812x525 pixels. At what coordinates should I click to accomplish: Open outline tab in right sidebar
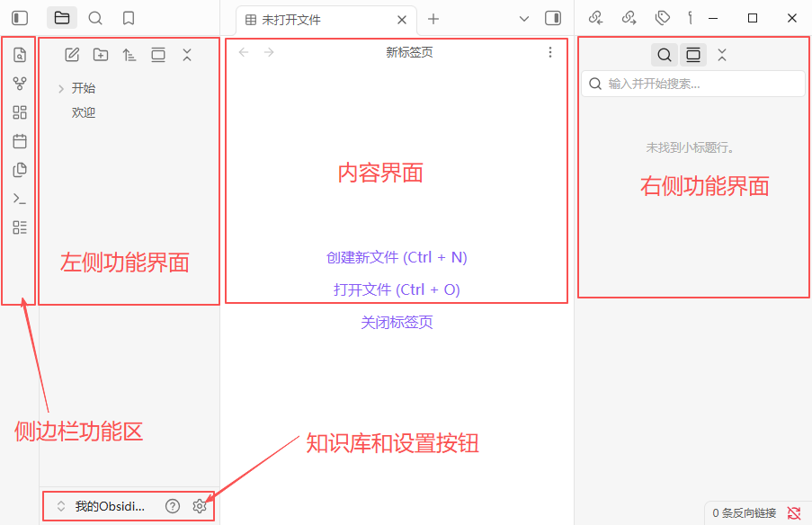pos(691,18)
